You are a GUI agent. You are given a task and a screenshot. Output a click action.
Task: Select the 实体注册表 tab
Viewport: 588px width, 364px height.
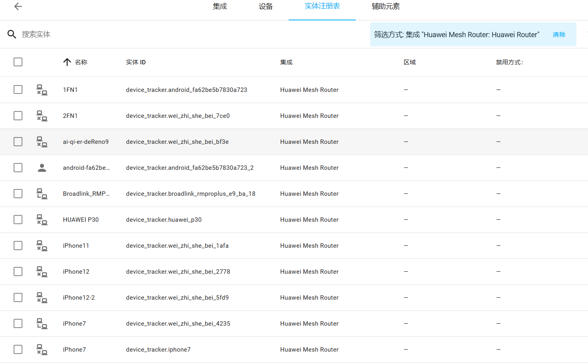coord(322,6)
